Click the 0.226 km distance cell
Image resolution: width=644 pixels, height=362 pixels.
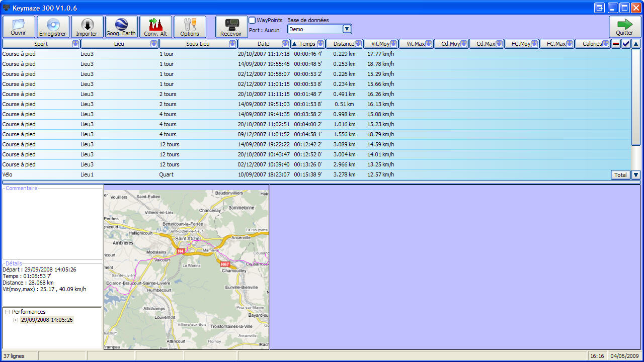(x=344, y=74)
